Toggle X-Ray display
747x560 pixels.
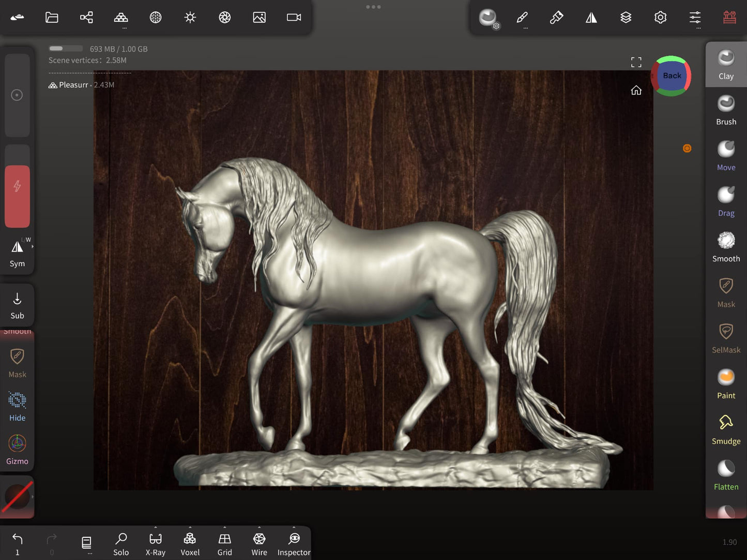click(156, 544)
